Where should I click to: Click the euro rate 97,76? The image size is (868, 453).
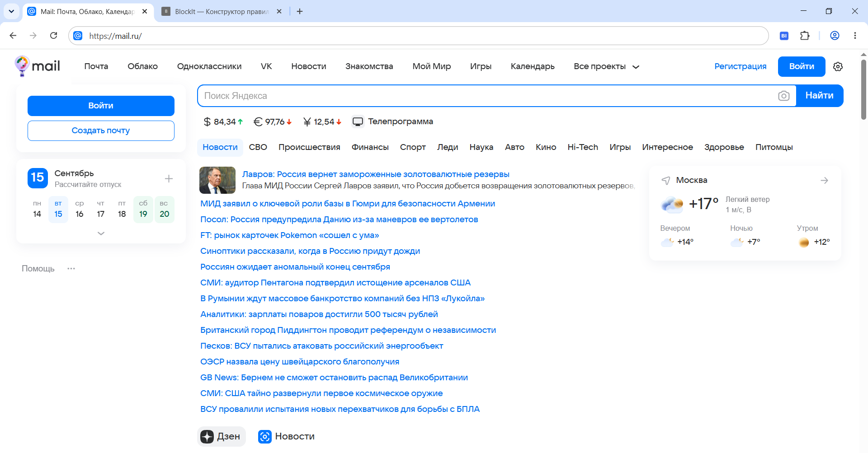click(x=273, y=121)
